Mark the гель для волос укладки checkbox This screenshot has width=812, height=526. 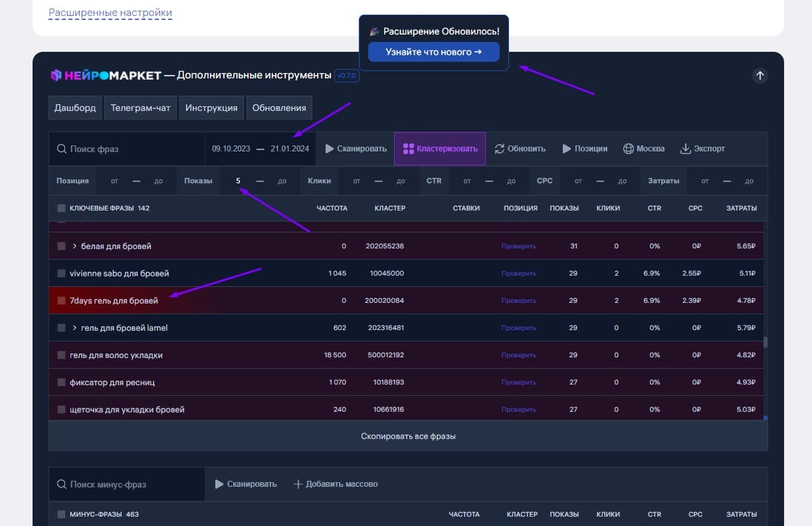61,355
